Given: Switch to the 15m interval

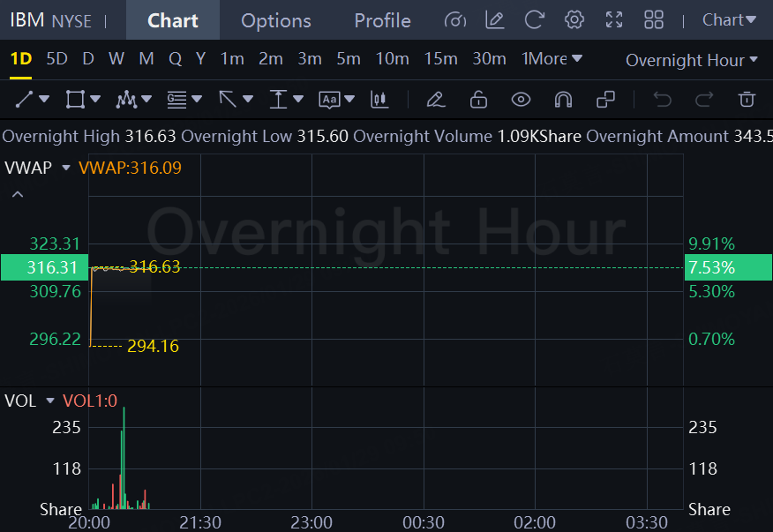Looking at the screenshot, I should tap(440, 59).
